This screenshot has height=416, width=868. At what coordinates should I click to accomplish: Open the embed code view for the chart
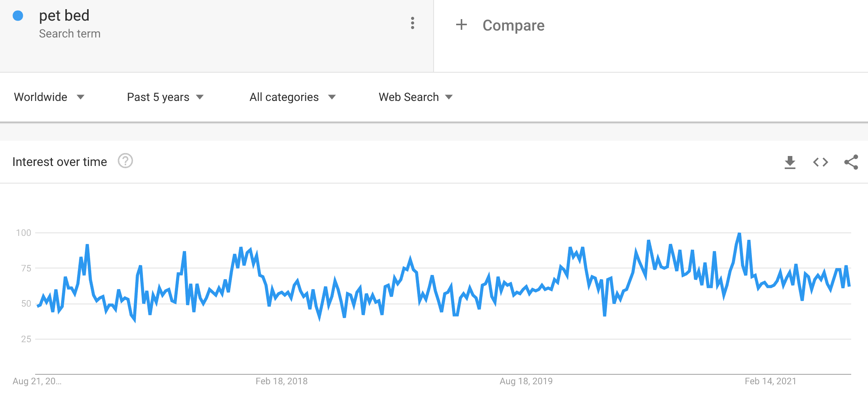pos(820,162)
